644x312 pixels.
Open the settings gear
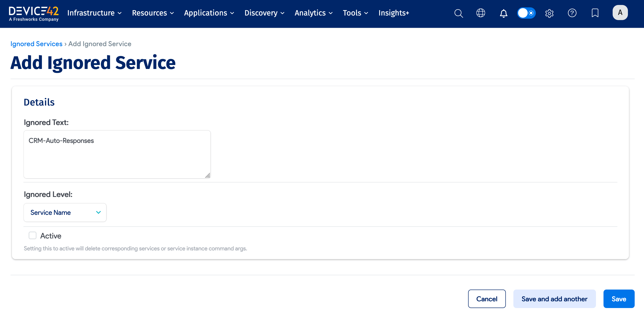pos(549,13)
